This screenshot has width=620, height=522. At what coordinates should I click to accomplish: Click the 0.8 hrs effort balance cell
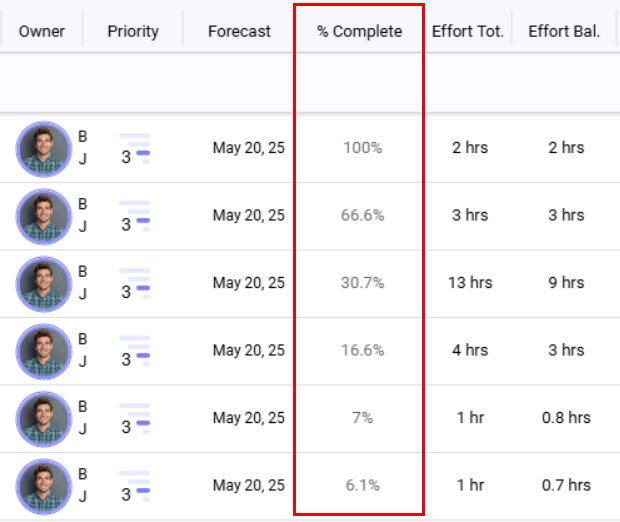566,418
